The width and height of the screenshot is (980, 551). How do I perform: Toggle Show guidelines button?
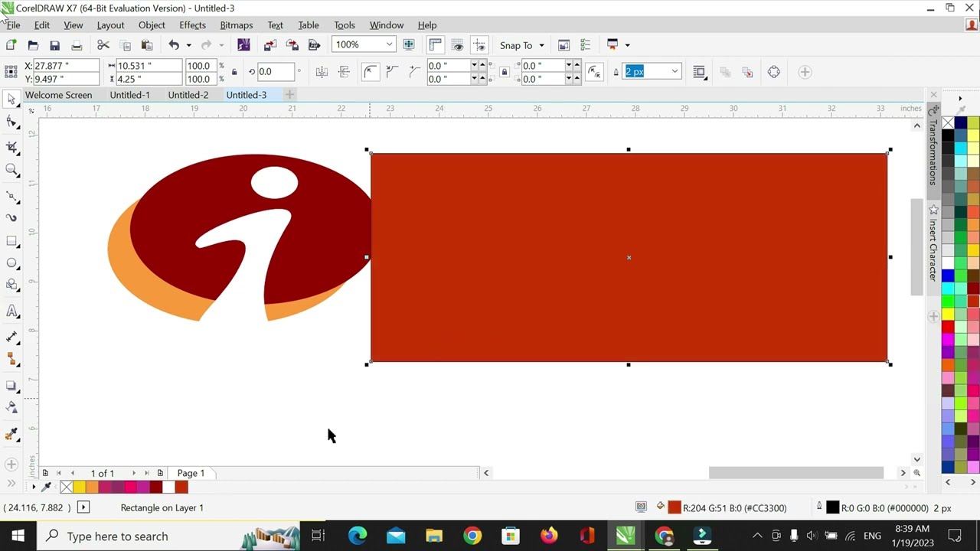(x=479, y=45)
